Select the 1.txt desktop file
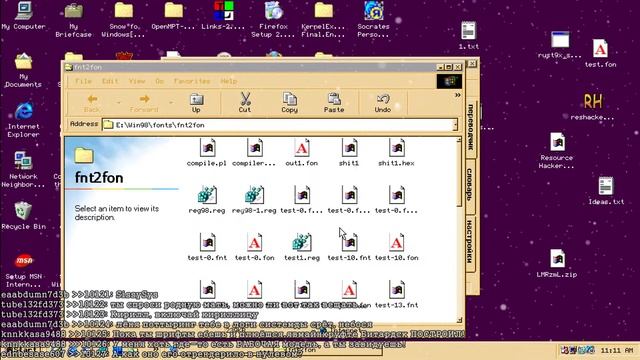The image size is (640, 360). point(469,36)
